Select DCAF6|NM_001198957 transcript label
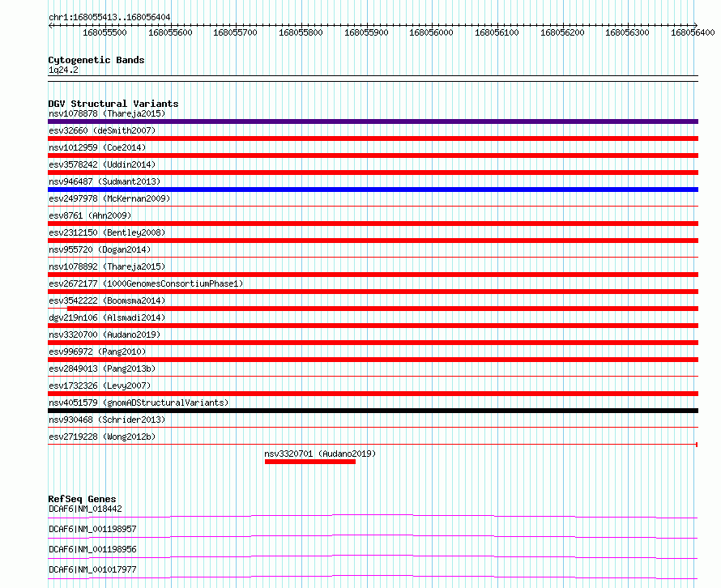 pos(92,529)
